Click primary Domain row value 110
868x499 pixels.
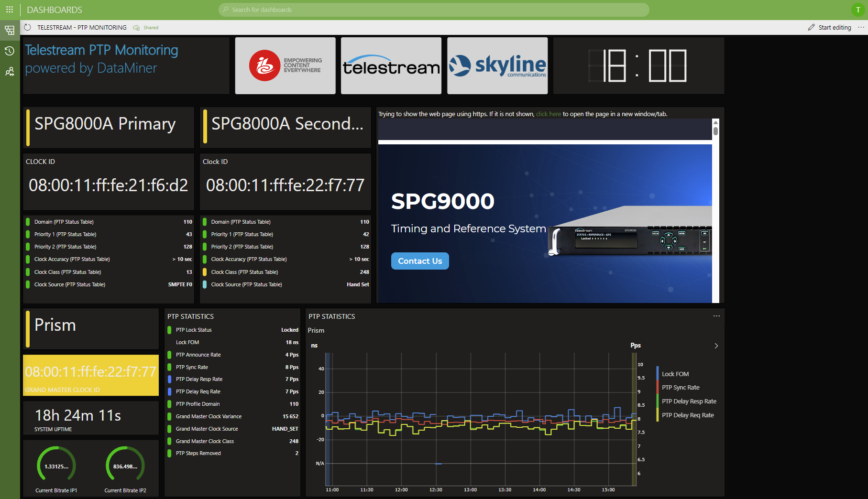pyautogui.click(x=109, y=222)
